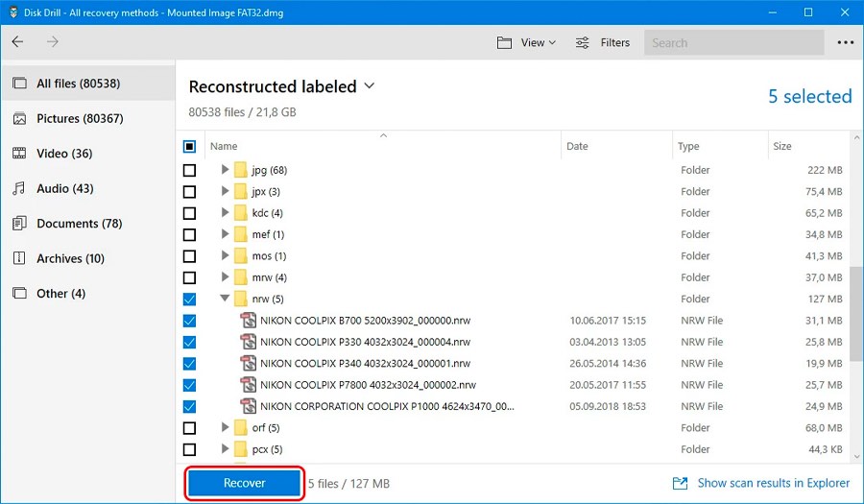The image size is (864, 504).
Task: Toggle the select-all checkbox in header
Action: pyautogui.click(x=189, y=147)
